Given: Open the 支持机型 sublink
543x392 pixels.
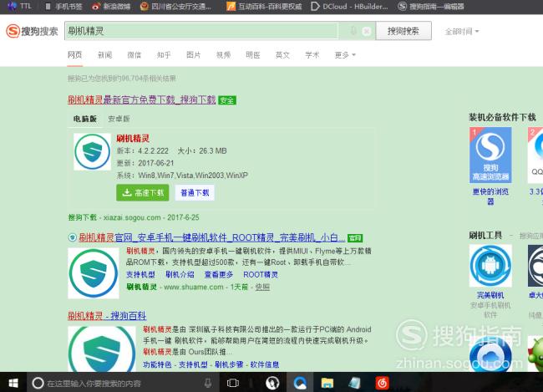Looking at the screenshot, I should pyautogui.click(x=140, y=274).
